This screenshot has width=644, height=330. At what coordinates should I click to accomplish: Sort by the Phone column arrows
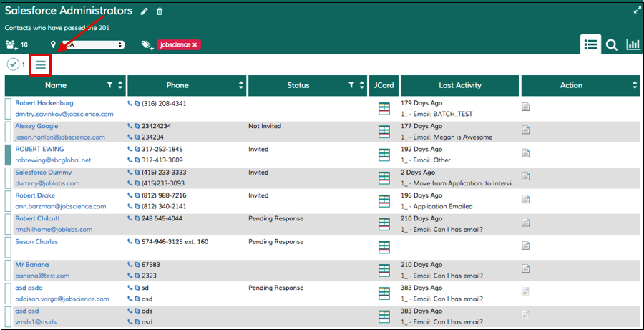click(x=240, y=85)
